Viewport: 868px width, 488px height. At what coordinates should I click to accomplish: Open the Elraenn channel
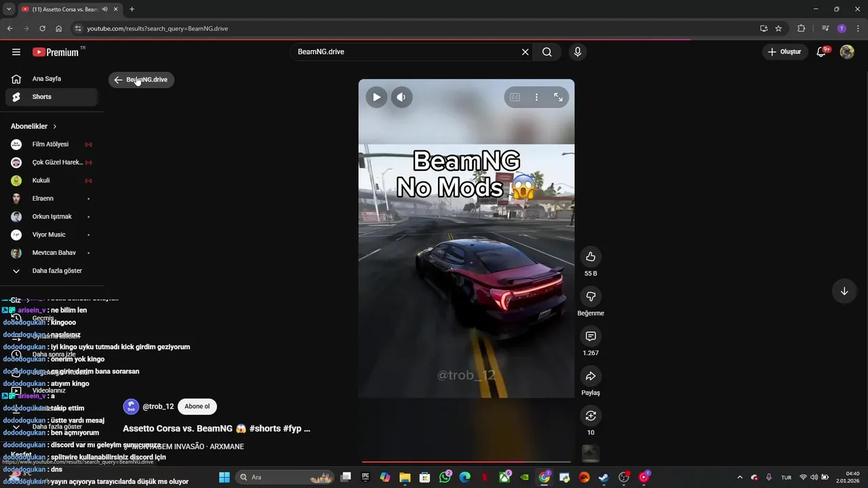tap(52, 199)
